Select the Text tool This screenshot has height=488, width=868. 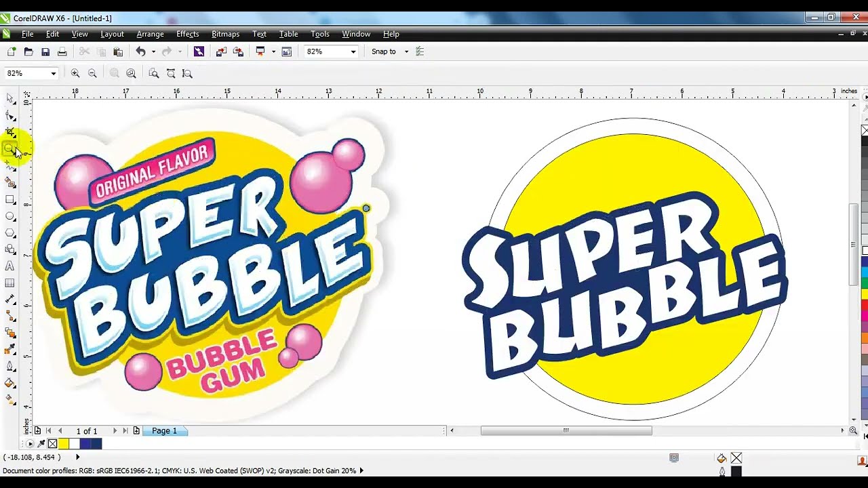(10, 266)
